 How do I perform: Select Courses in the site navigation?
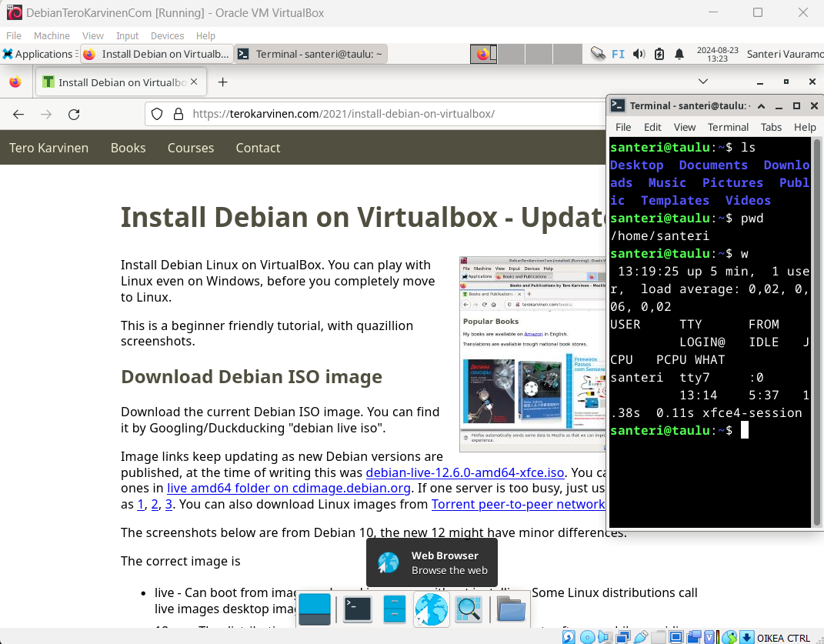coord(191,148)
